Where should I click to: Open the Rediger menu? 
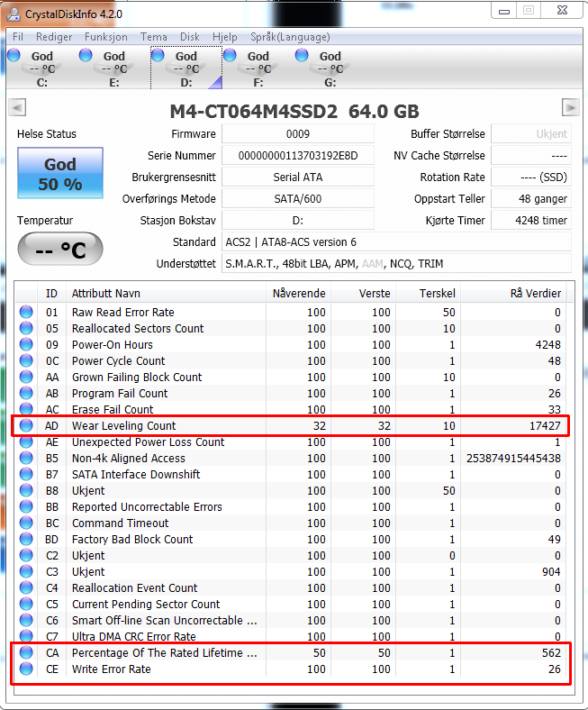[54, 37]
